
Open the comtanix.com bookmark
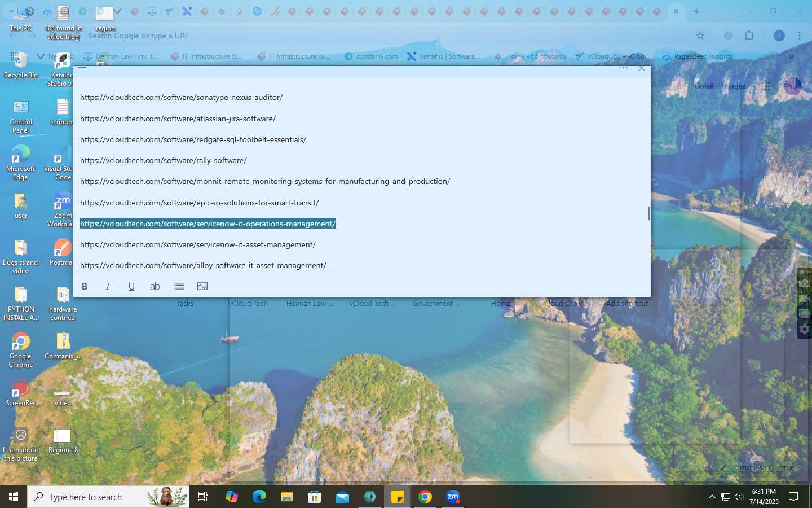pyautogui.click(x=371, y=56)
